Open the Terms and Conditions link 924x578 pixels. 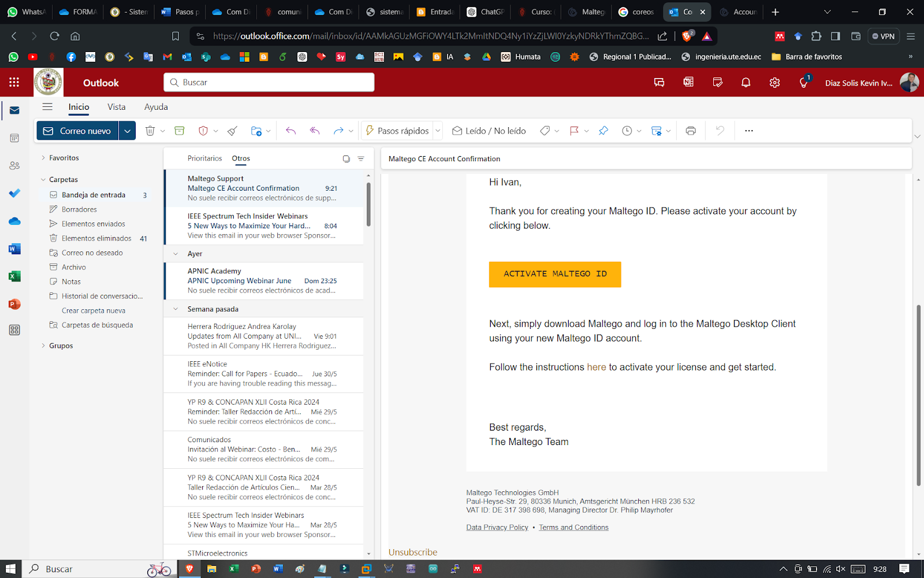[x=573, y=527]
